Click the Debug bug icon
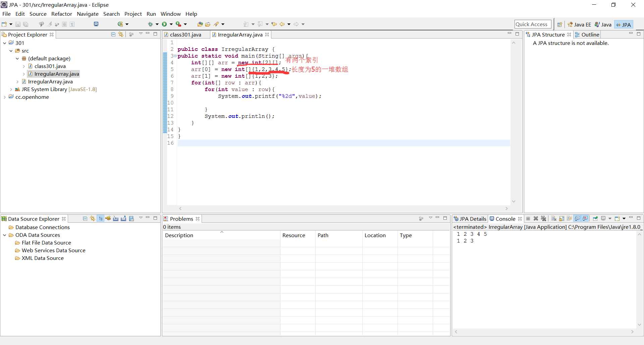 (x=151, y=24)
